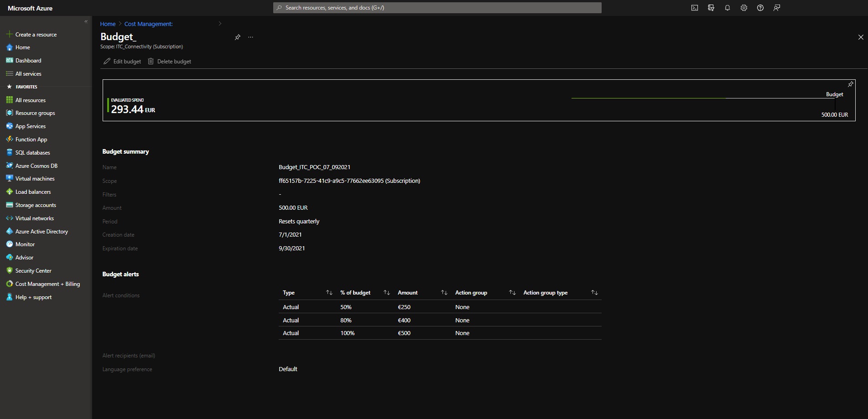This screenshot has width=868, height=419.
Task: Pin the Budget blade to dashboard
Action: [237, 37]
